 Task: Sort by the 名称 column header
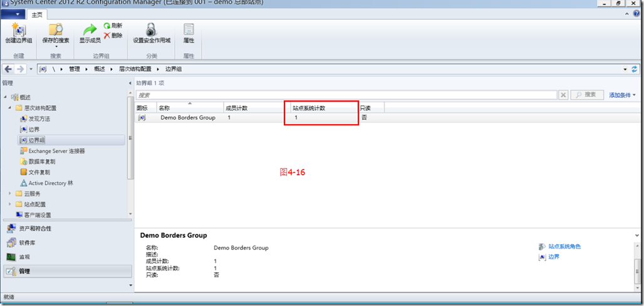190,108
